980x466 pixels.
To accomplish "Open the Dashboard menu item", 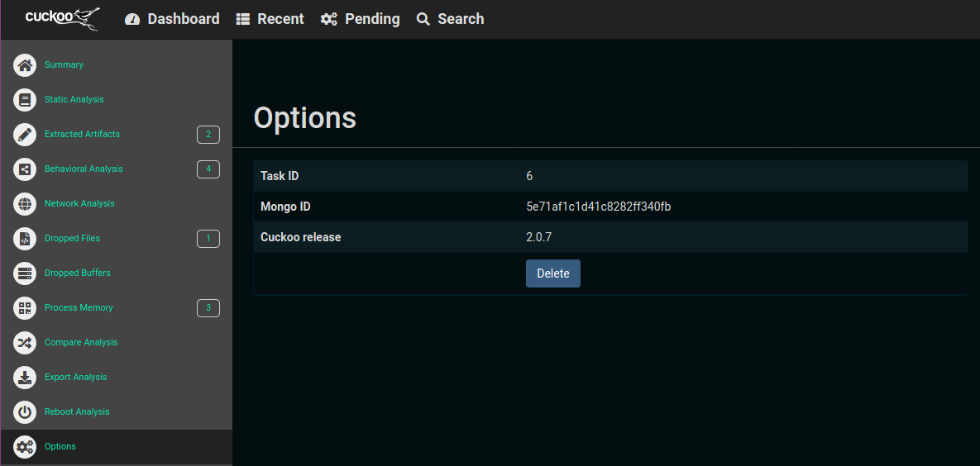I will coord(172,19).
